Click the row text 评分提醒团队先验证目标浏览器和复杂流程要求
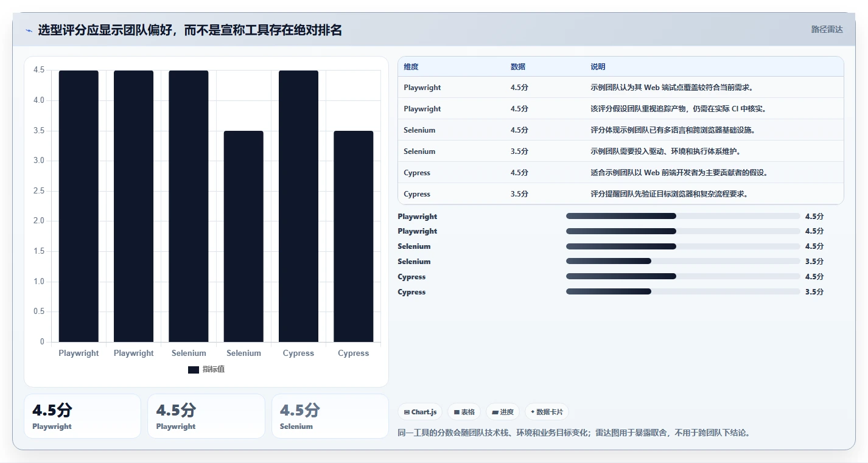The height and width of the screenshot is (463, 868). coord(669,194)
